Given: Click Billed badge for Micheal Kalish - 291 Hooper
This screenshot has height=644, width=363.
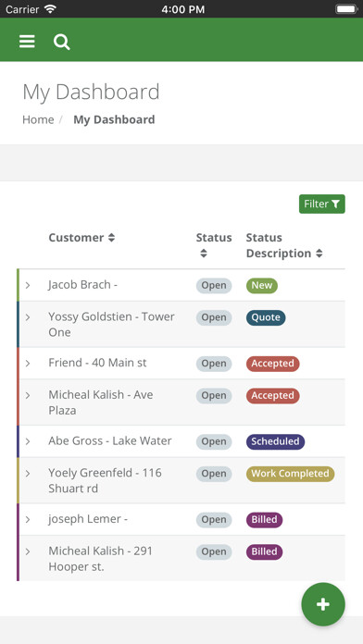Looking at the screenshot, I should [264, 551].
